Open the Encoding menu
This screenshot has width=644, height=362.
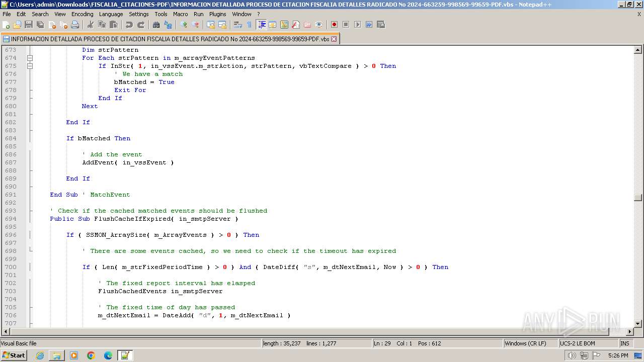pyautogui.click(x=82, y=14)
